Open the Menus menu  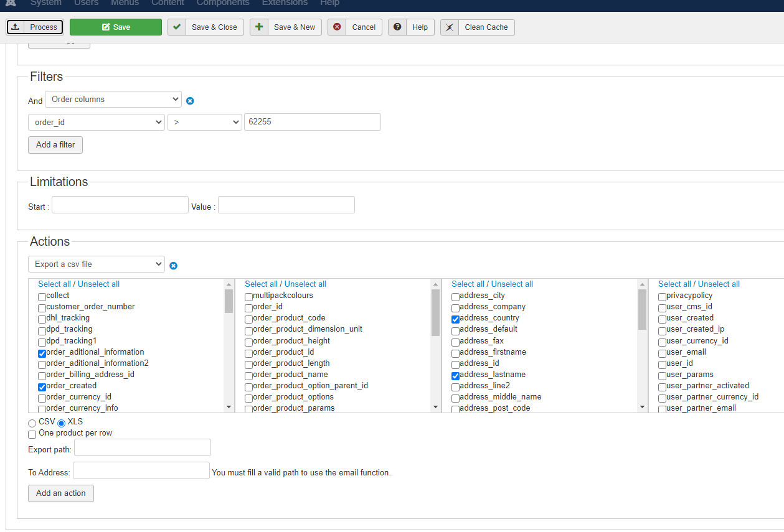pyautogui.click(x=125, y=3)
